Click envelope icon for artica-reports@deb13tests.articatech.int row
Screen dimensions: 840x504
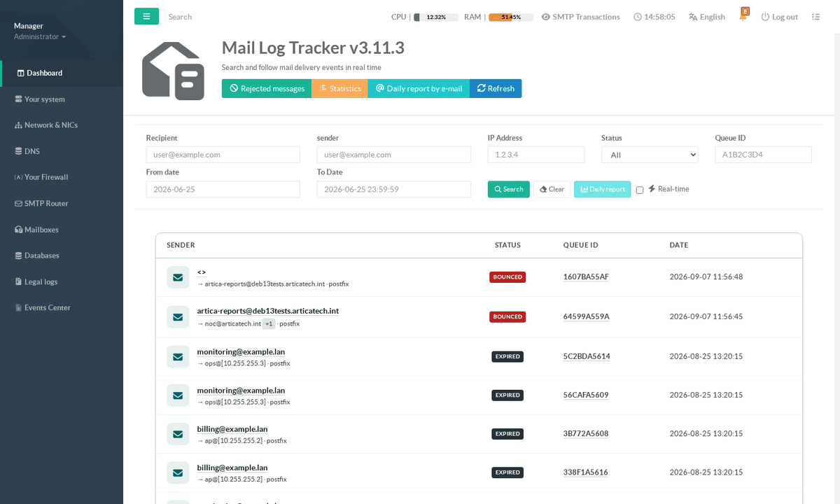pos(178,316)
